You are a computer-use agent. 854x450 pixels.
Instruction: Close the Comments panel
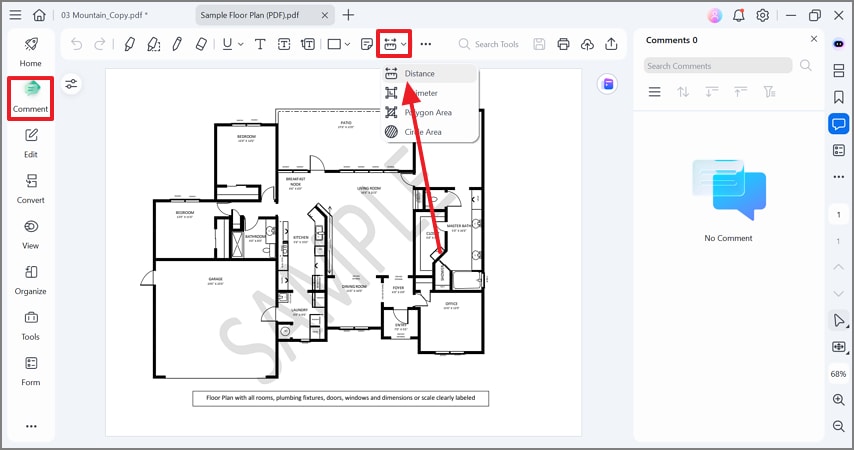tap(814, 39)
